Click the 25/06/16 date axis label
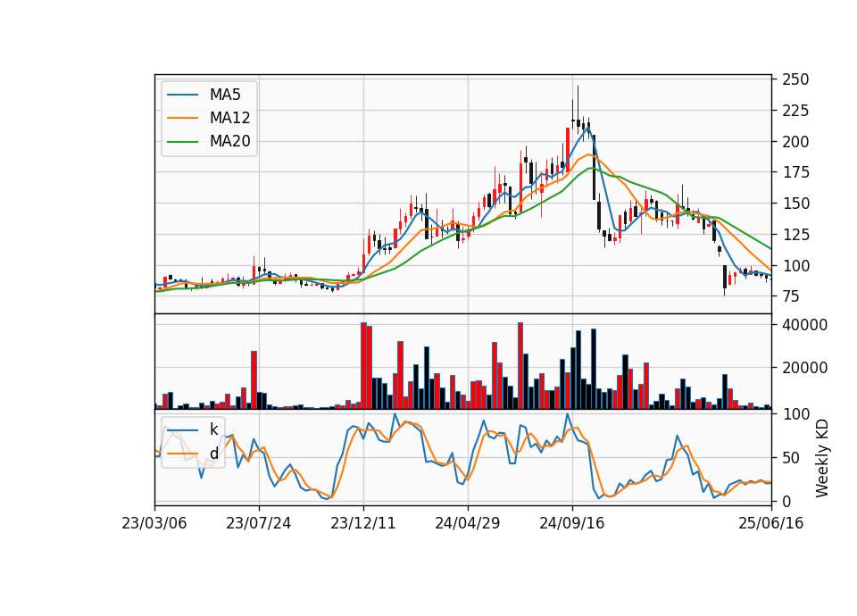The image size is (857, 616). [x=771, y=523]
